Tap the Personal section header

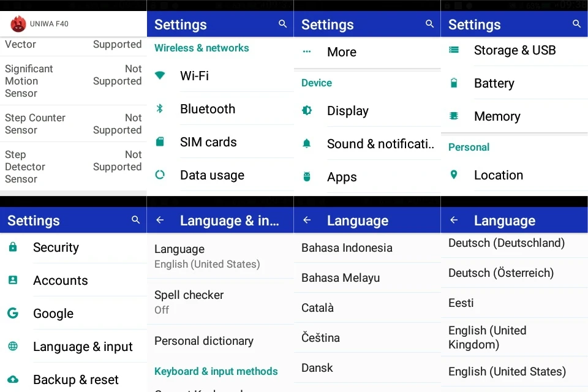469,147
